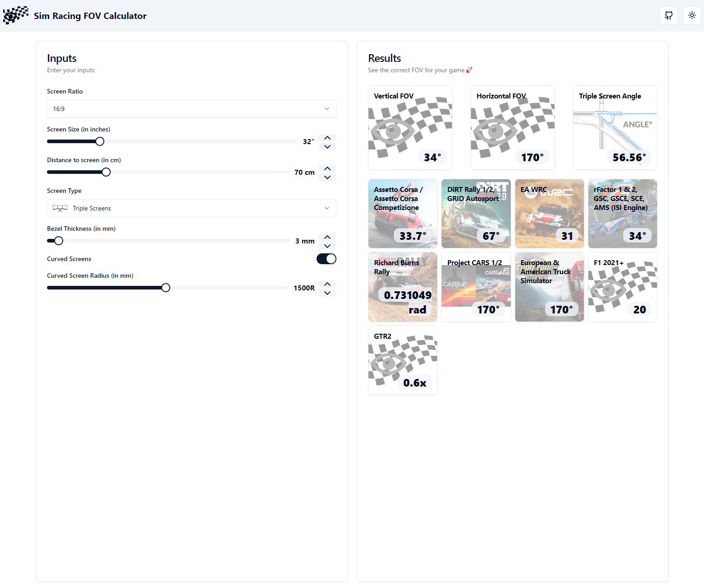Decrease bezel thickness down arrow
Viewport: 704px width, 588px height.
(x=327, y=246)
